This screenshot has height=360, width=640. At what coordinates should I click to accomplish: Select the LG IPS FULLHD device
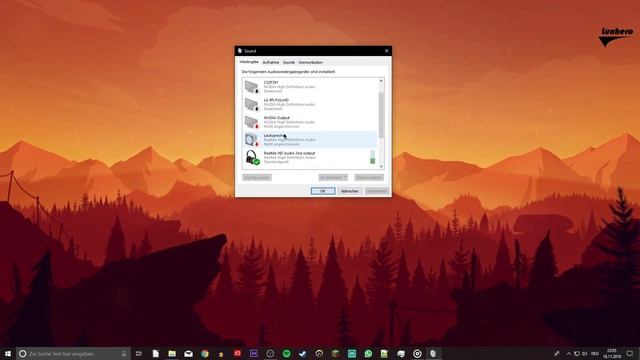[310, 104]
